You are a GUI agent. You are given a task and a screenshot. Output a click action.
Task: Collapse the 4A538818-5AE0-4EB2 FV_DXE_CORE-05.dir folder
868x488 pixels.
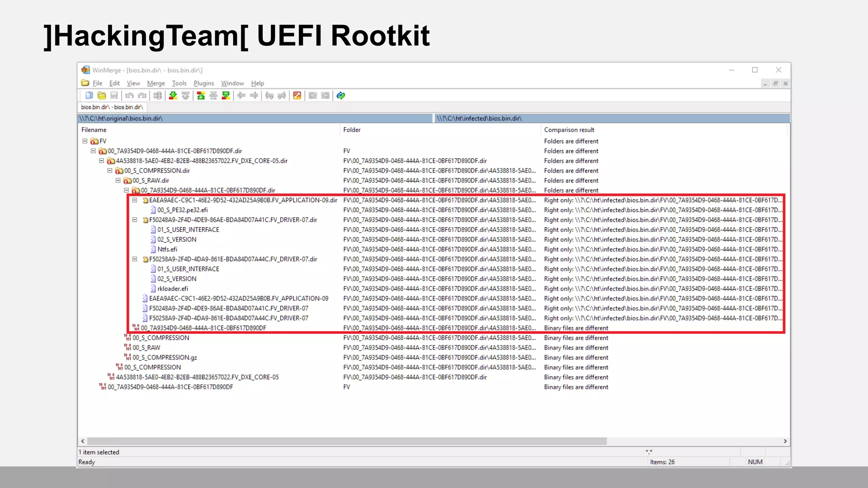101,161
